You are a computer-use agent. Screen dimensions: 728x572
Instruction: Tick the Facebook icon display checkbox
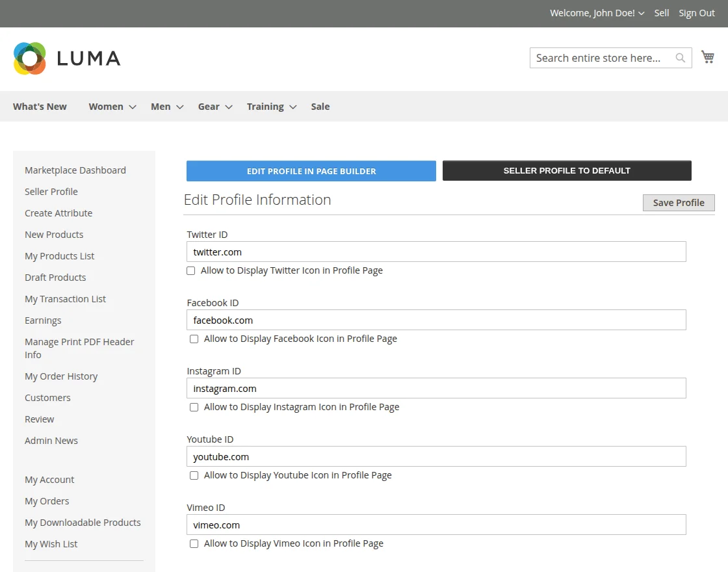[194, 339]
